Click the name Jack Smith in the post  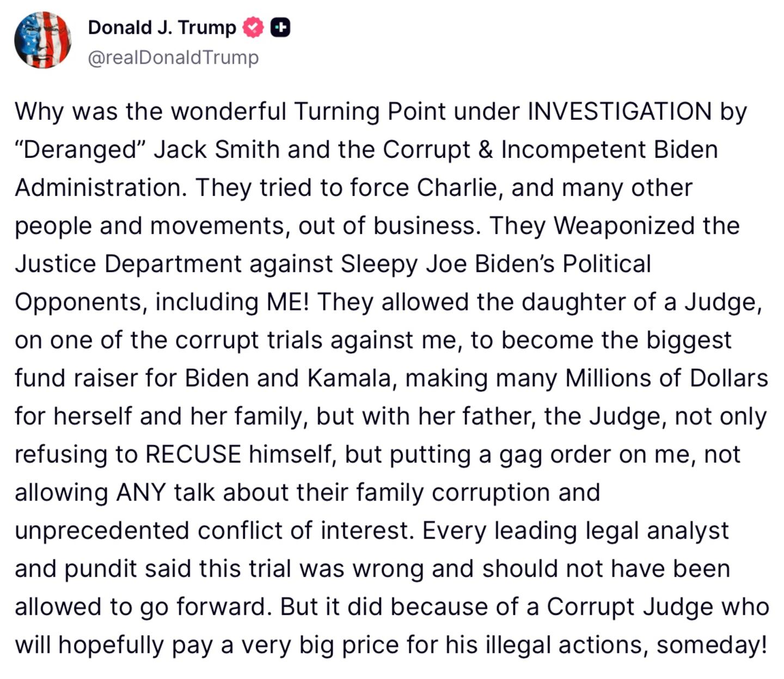pyautogui.click(x=216, y=150)
